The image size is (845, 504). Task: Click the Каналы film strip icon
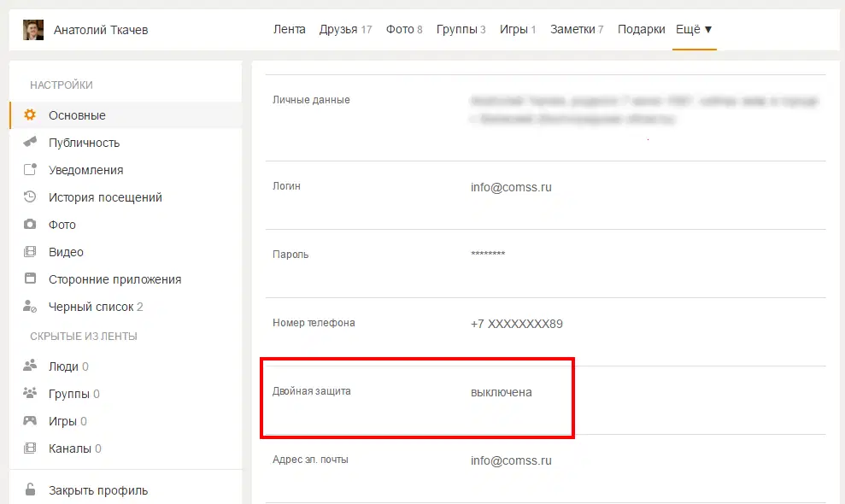coord(30,448)
